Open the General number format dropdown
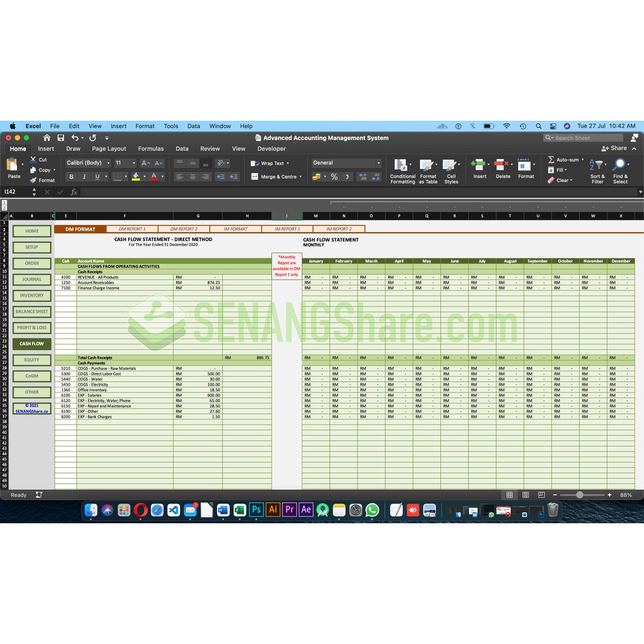Viewport: 644px width, 644px height. [x=347, y=163]
